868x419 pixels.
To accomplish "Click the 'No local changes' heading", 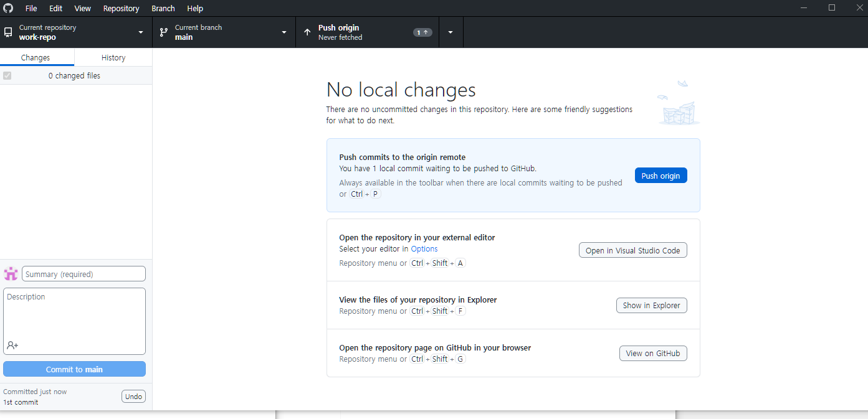I will [401, 90].
